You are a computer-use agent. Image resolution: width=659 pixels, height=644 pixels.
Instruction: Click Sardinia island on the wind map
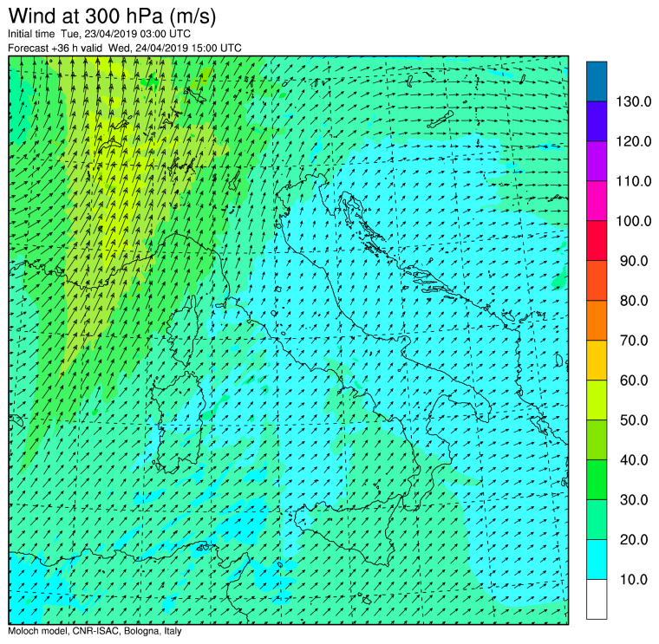[x=179, y=422]
